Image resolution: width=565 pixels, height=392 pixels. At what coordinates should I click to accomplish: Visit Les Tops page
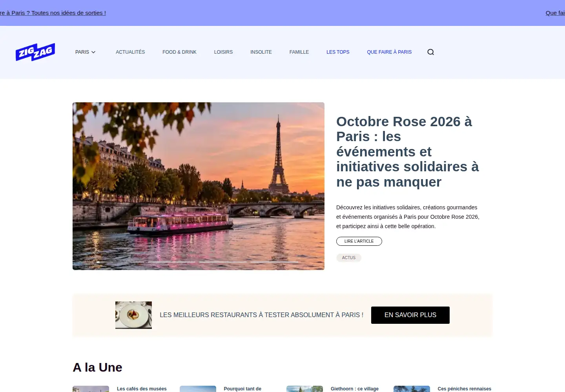[338, 52]
